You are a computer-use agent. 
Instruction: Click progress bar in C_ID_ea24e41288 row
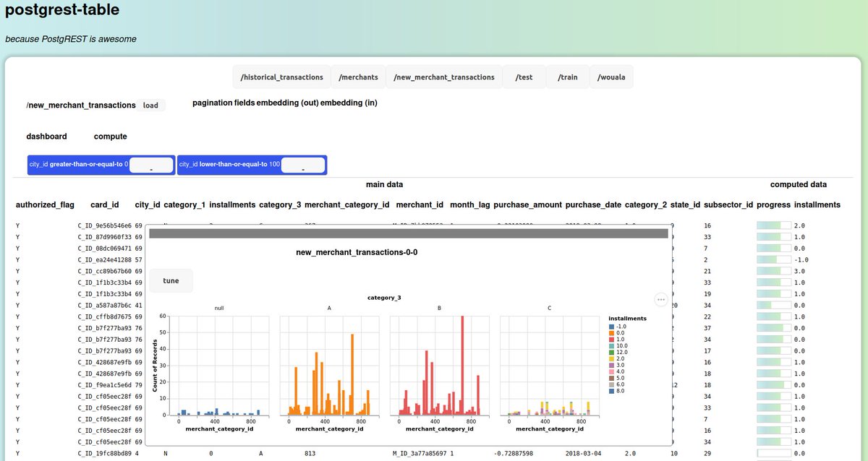(x=773, y=259)
